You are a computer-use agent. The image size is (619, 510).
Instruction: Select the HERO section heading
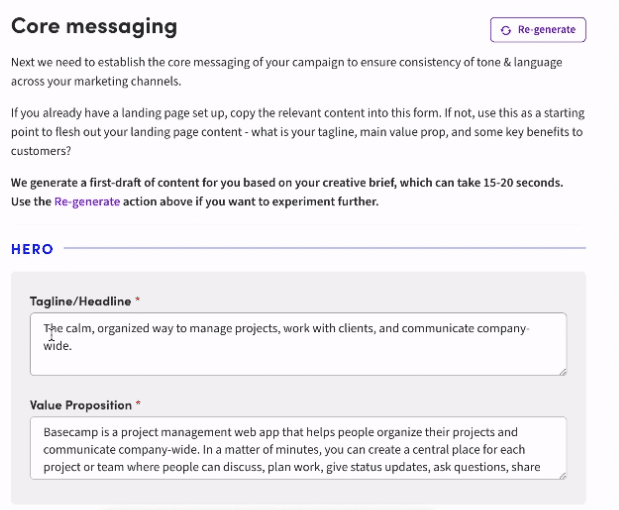click(32, 249)
